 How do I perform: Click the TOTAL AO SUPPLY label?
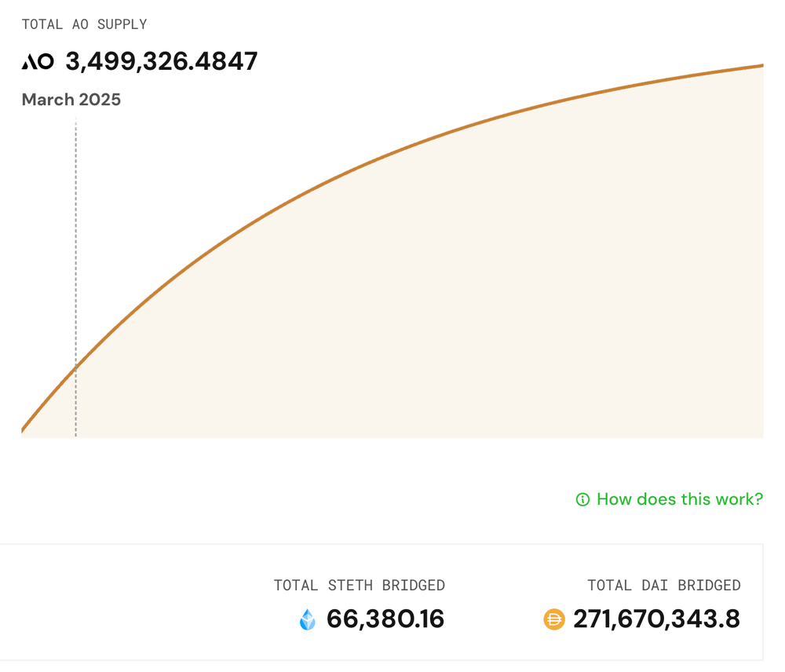84,24
